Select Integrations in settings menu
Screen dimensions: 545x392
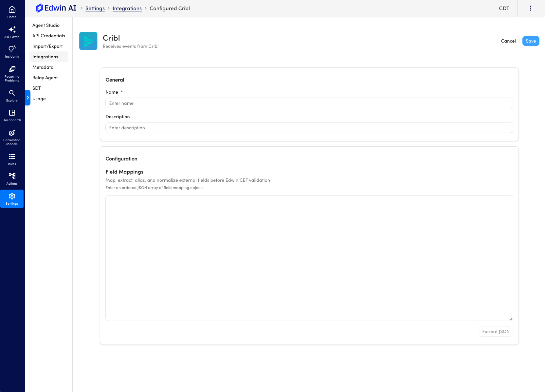coord(48,57)
